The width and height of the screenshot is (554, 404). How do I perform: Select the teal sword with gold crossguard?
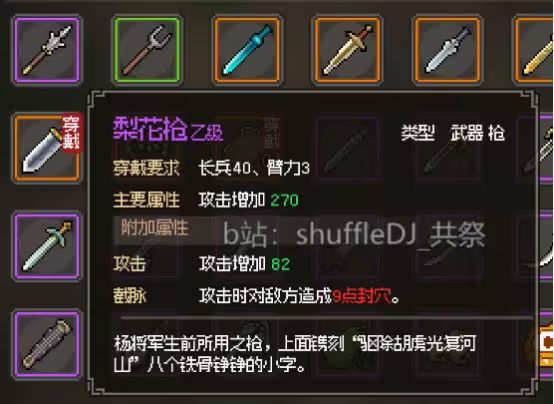pyautogui.click(x=47, y=246)
